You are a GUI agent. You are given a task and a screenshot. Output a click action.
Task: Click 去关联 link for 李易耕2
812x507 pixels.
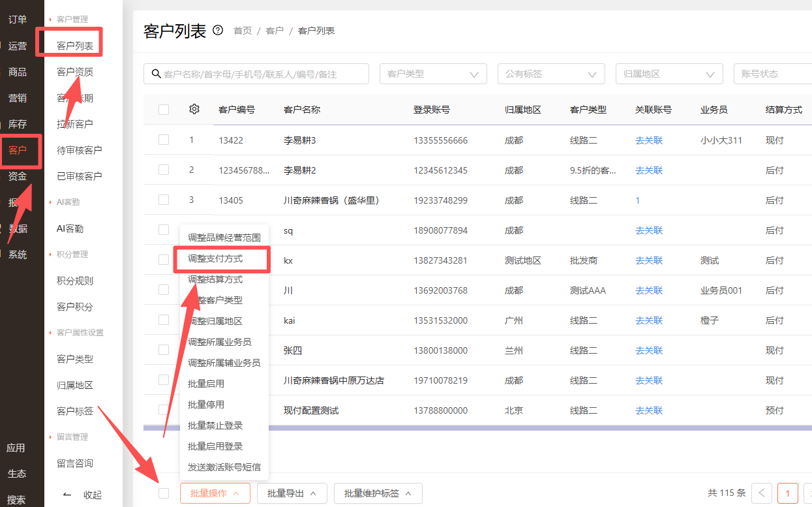[x=649, y=170]
